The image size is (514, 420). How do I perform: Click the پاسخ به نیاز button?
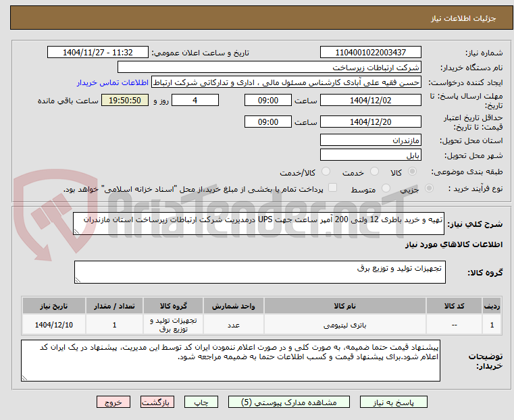pyautogui.click(x=393, y=402)
